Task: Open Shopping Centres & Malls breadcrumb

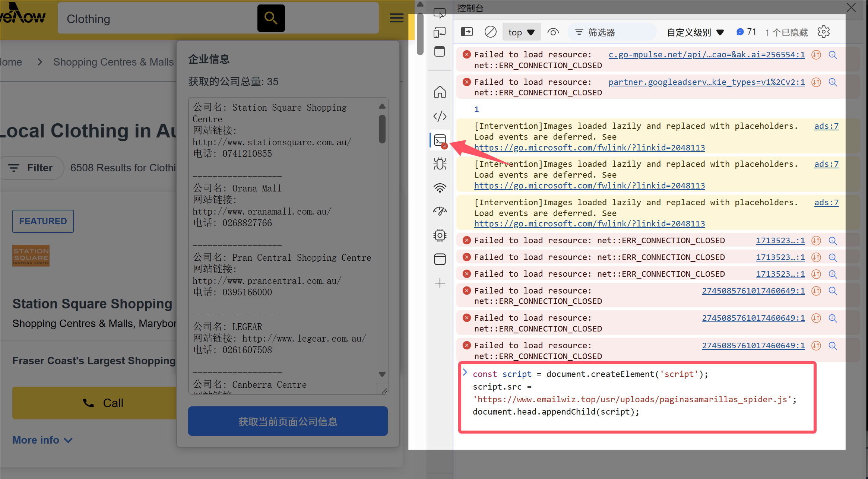Action: click(113, 62)
